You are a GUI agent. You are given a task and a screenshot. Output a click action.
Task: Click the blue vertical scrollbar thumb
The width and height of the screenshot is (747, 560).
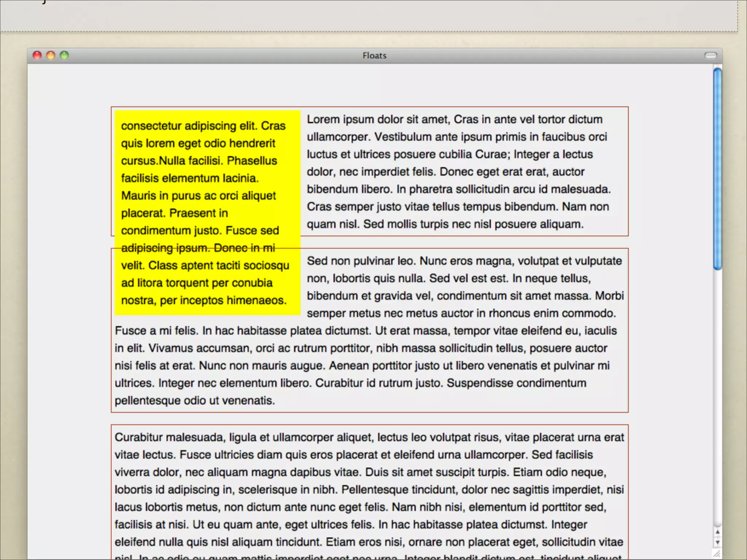tap(717, 168)
